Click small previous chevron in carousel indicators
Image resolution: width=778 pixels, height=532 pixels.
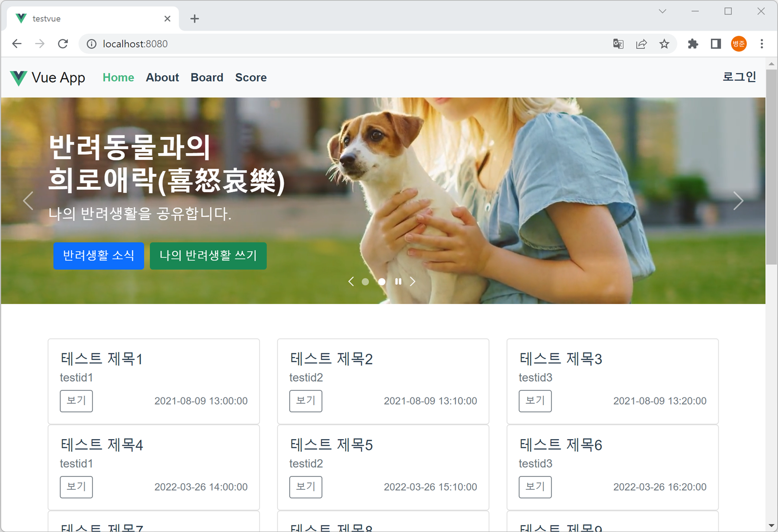point(351,282)
